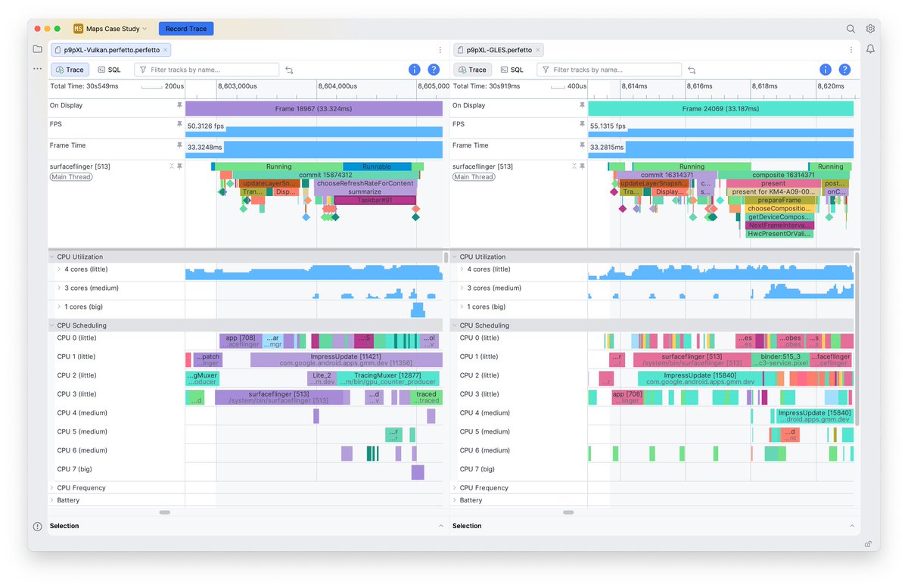Expand 3 cores (medium) in Vulkan pane
908x588 pixels.
click(59, 288)
